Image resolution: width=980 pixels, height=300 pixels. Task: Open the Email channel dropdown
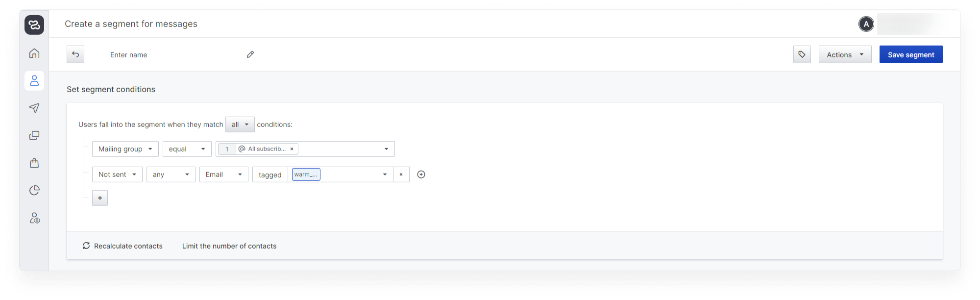pyautogui.click(x=224, y=175)
